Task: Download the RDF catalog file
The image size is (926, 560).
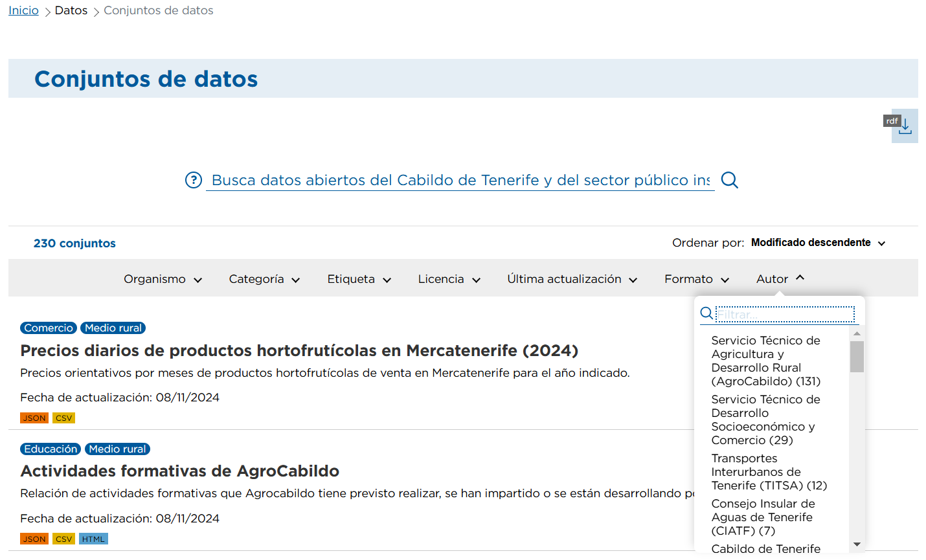Action: [x=905, y=126]
